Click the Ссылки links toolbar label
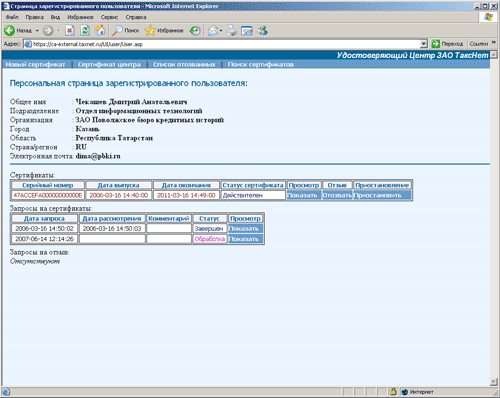The image size is (500, 398). pyautogui.click(x=479, y=44)
